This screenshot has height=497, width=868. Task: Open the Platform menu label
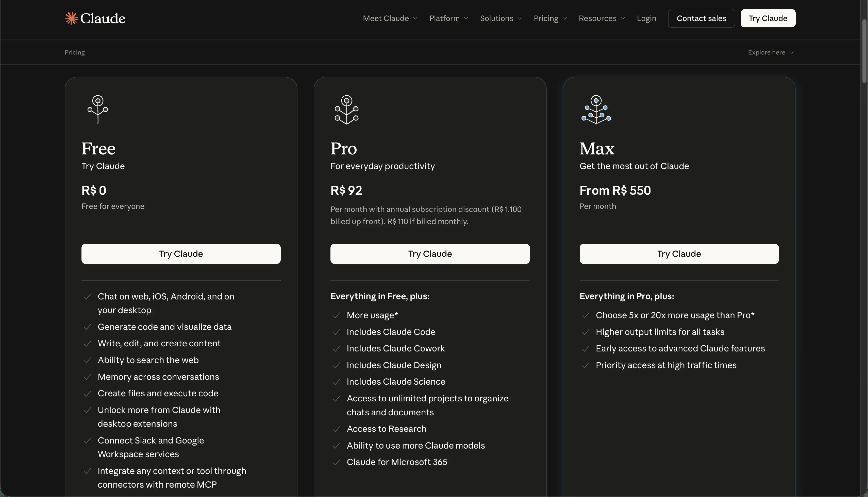click(444, 19)
